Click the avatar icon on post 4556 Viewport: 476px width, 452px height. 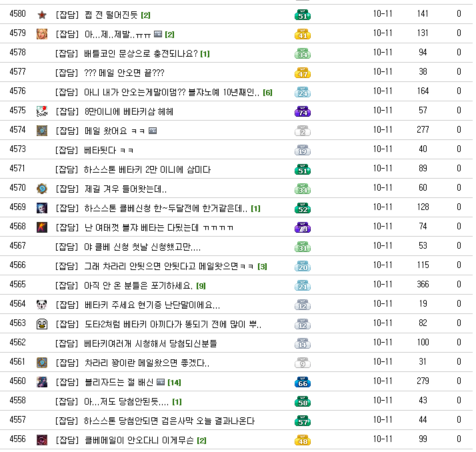point(42,440)
